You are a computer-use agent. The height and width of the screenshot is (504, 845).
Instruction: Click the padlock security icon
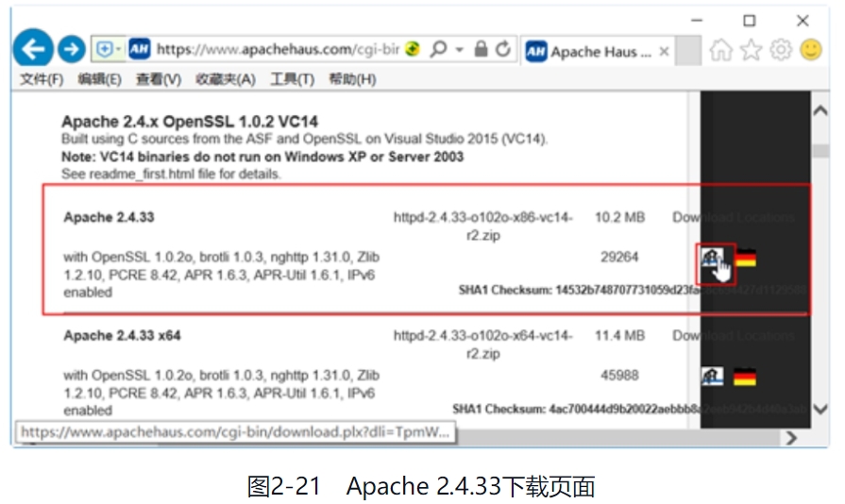[x=482, y=49]
